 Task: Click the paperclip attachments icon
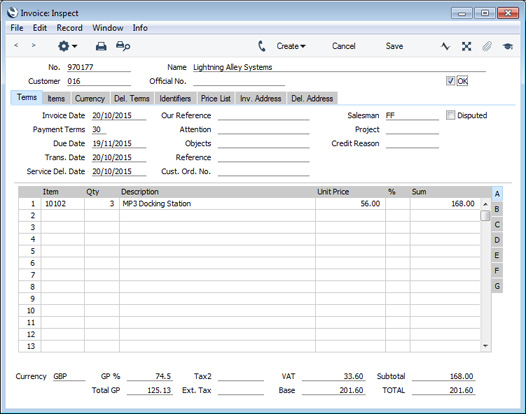487,46
